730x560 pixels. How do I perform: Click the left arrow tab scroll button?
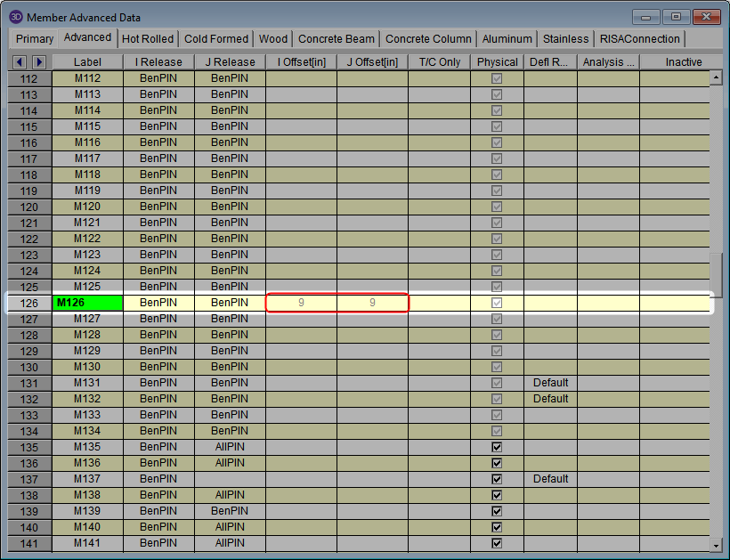coord(20,61)
